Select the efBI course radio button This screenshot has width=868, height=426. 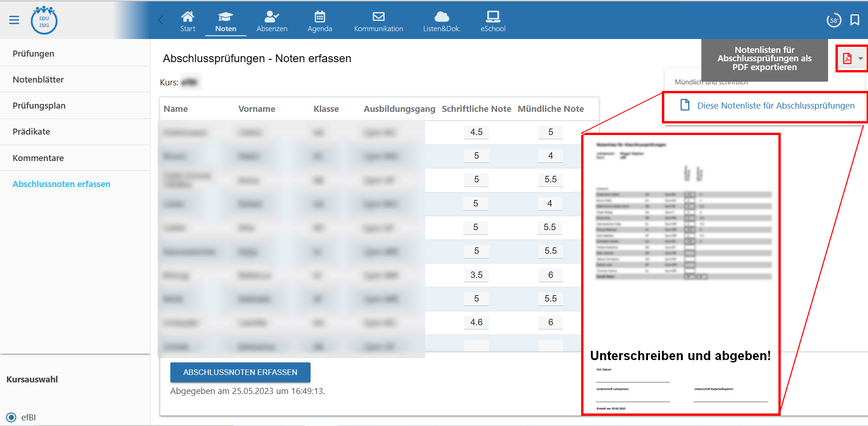point(11,417)
